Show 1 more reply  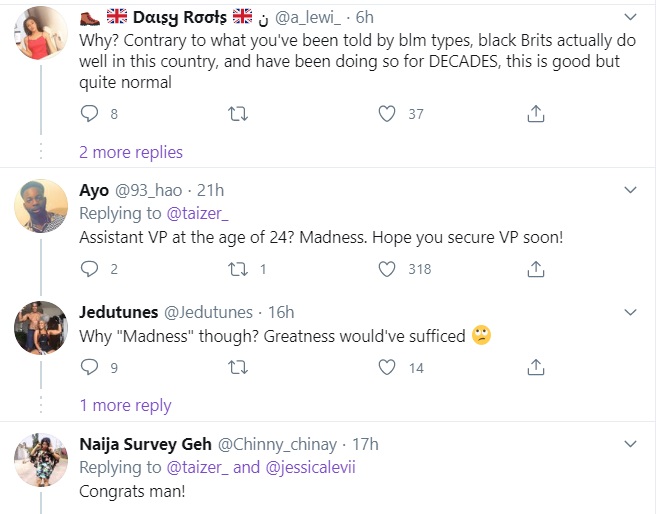pyautogui.click(x=126, y=405)
